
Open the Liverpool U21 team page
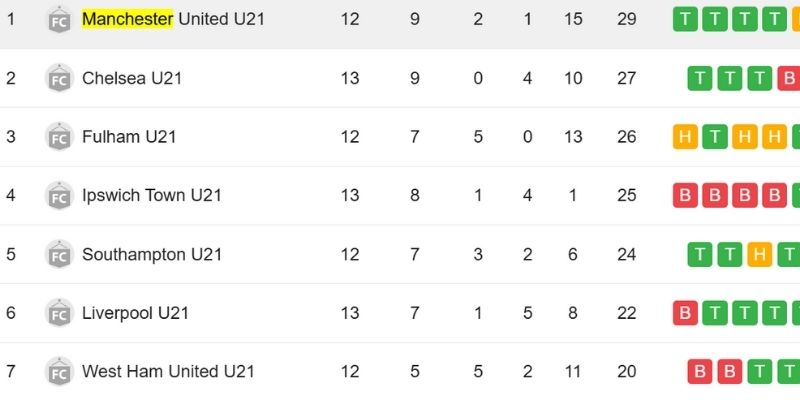coord(135,313)
